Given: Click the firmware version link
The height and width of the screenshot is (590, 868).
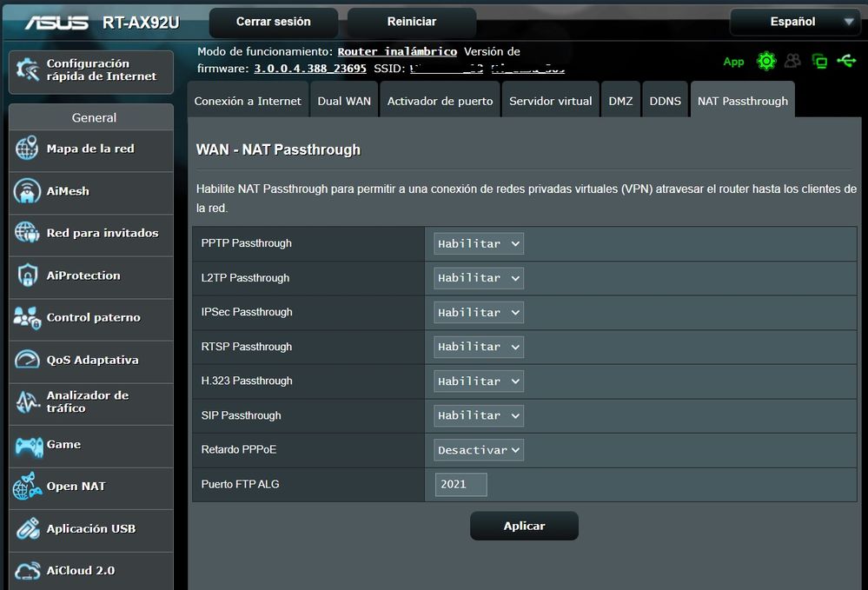Looking at the screenshot, I should [310, 68].
